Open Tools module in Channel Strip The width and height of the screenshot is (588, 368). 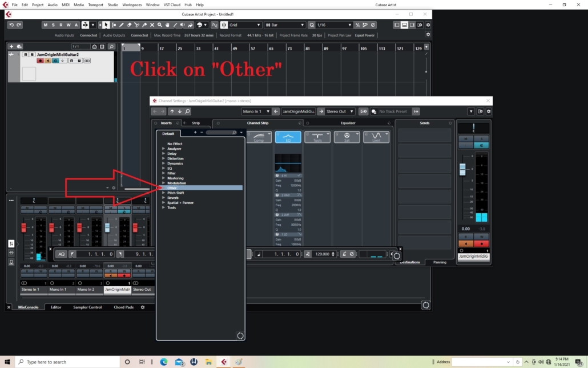[317, 137]
